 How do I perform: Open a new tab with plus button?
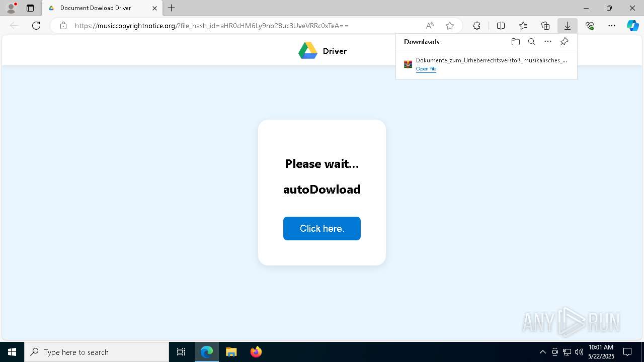point(172,8)
